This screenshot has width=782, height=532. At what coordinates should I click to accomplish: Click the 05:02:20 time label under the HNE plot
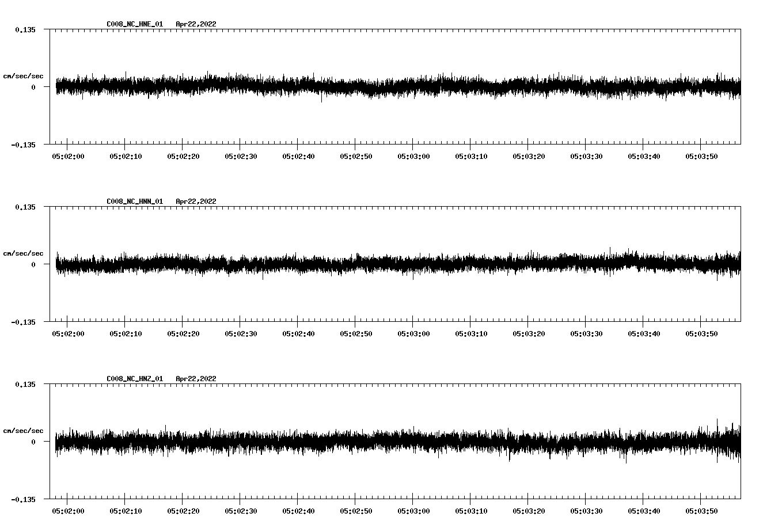point(183,156)
